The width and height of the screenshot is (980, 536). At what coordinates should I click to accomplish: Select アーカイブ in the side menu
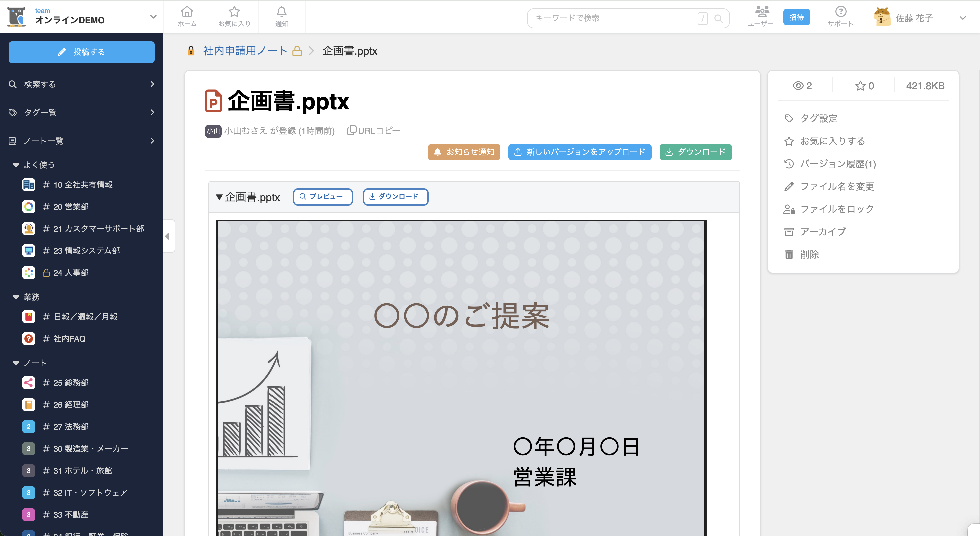click(815, 232)
